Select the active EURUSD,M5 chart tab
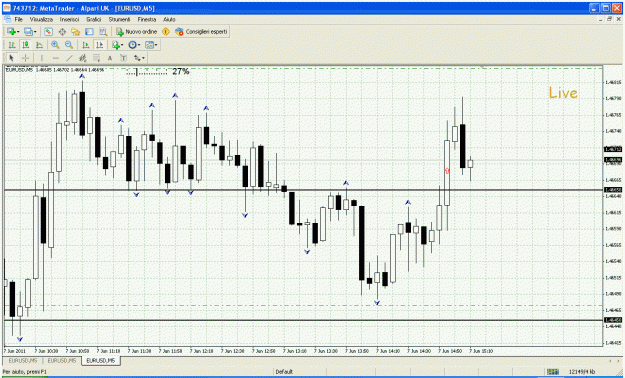625x378 pixels. point(100,360)
